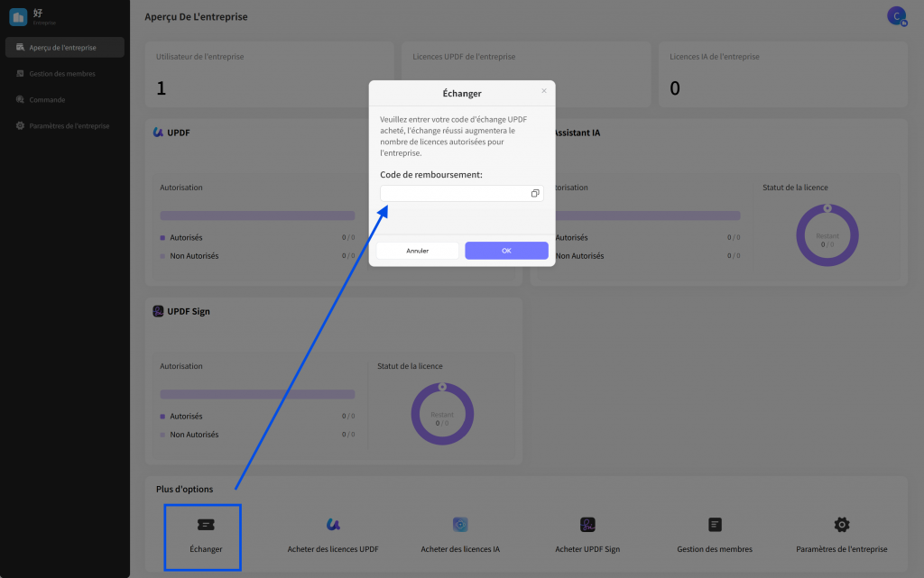Click the Gestion des membres option label

click(715, 549)
